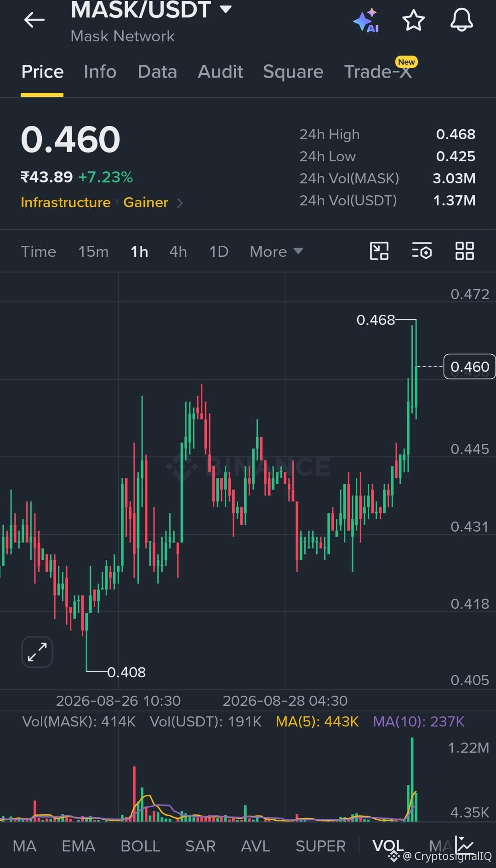Open the four-square grid layout icon
The width and height of the screenshot is (496, 868).
pyautogui.click(x=464, y=251)
